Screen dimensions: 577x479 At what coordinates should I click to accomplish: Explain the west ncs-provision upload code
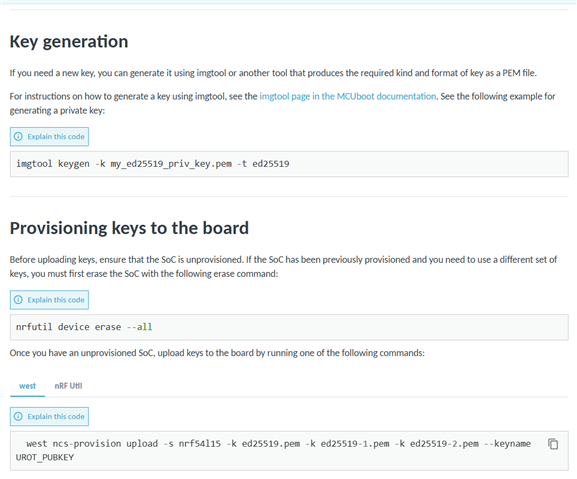49,416
